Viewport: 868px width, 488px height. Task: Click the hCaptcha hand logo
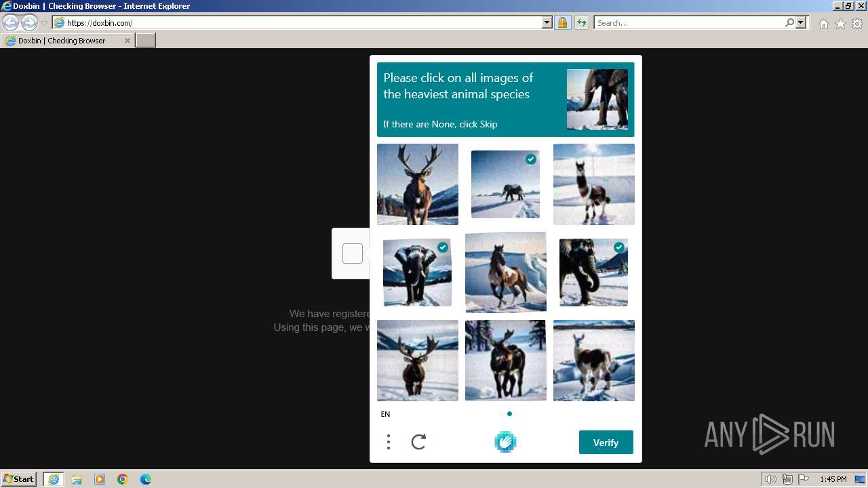coord(505,442)
